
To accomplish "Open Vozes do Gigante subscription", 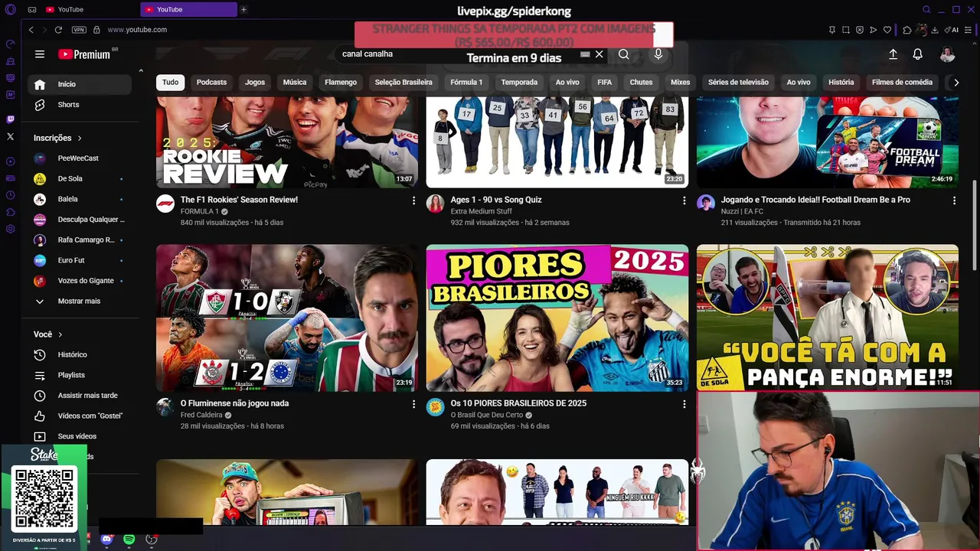I will pyautogui.click(x=80, y=281).
